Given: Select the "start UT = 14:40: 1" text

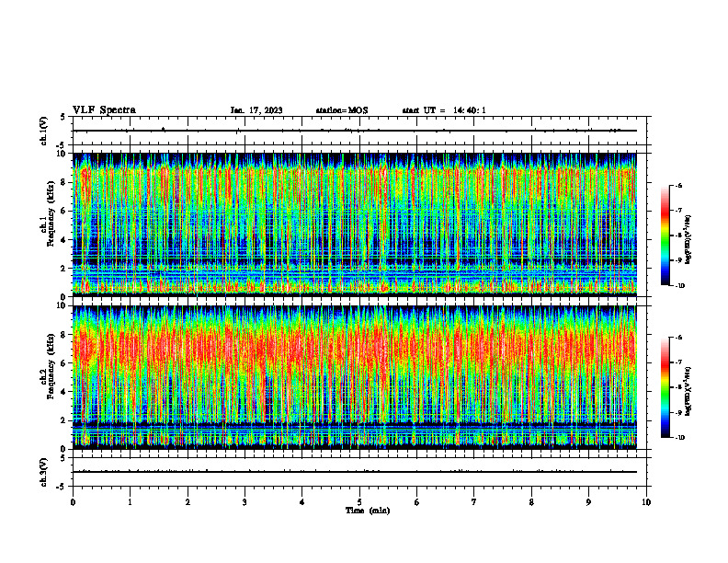Looking at the screenshot, I should (x=444, y=110).
